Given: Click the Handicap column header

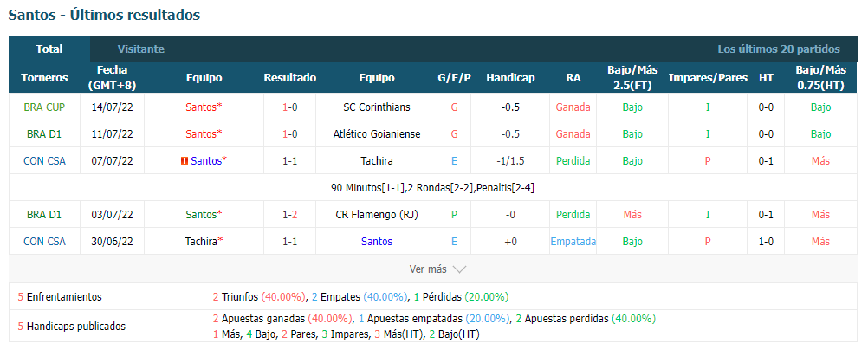Looking at the screenshot, I should pos(510,77).
